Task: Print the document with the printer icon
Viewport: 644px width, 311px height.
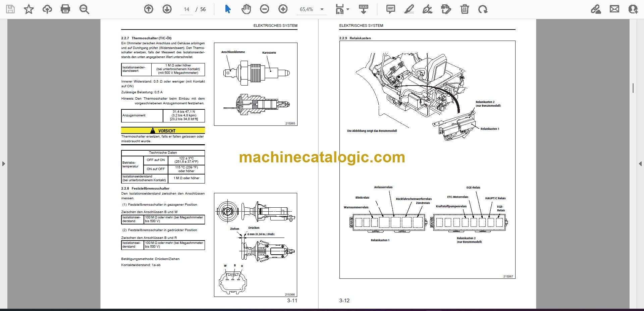Action: point(65,9)
